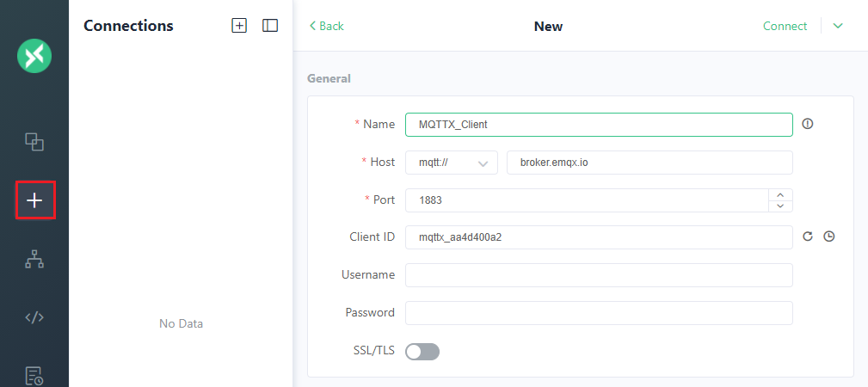This screenshot has width=868, height=387.
Task: Go Back from New connection
Action: pyautogui.click(x=327, y=26)
